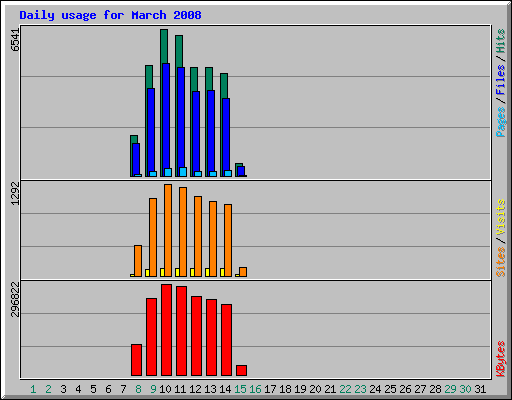Click day 7 on the x-axis

pos(123,389)
